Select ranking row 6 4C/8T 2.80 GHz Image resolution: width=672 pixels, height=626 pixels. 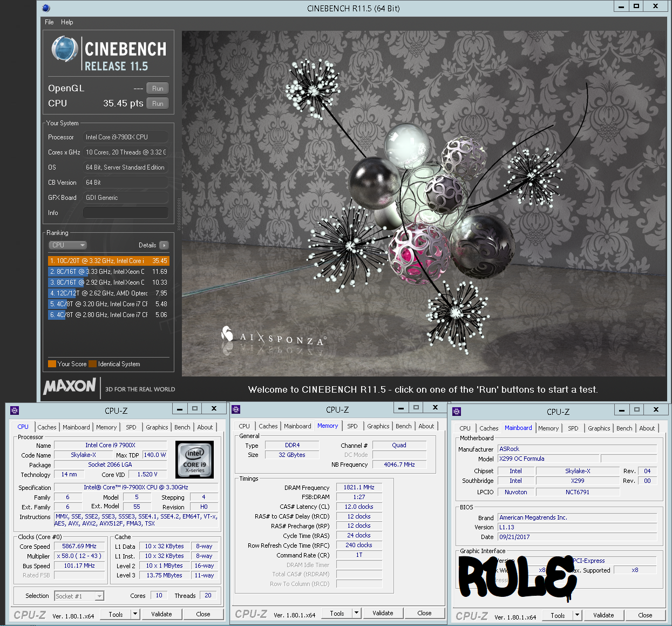coord(108,315)
